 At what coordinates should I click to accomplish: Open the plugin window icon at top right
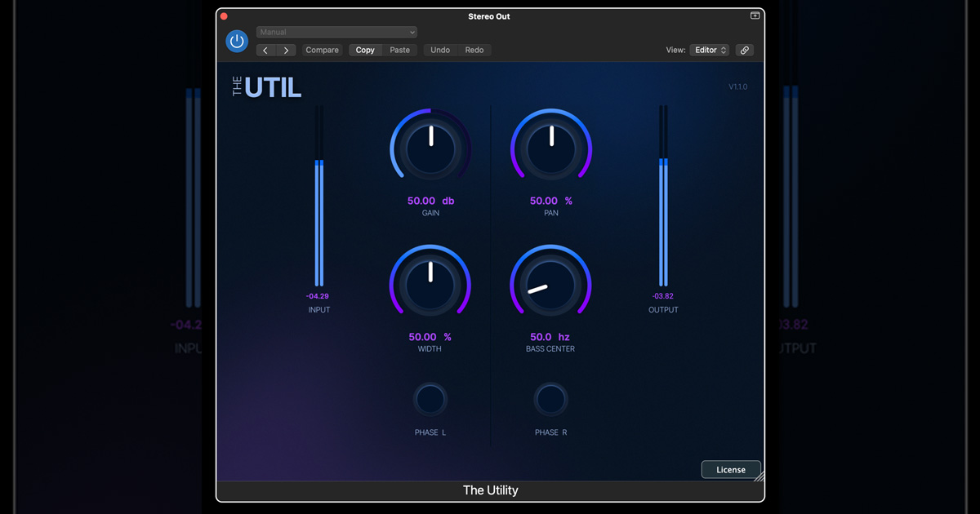click(754, 15)
